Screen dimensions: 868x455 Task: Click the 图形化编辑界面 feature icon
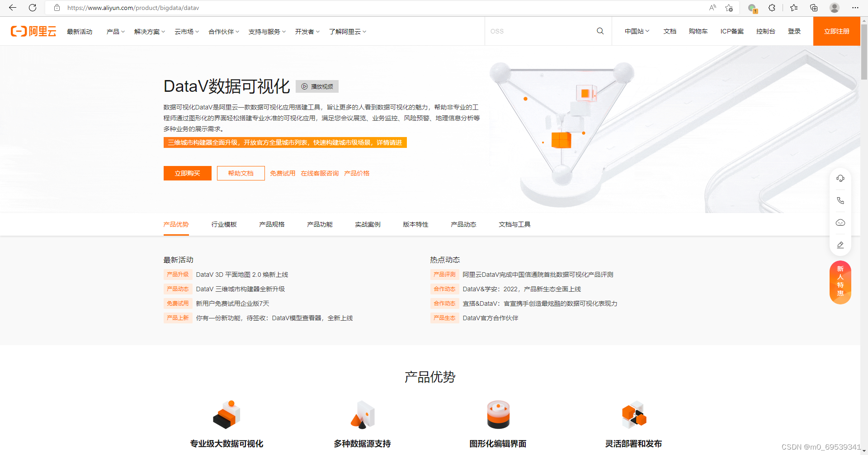point(498,414)
